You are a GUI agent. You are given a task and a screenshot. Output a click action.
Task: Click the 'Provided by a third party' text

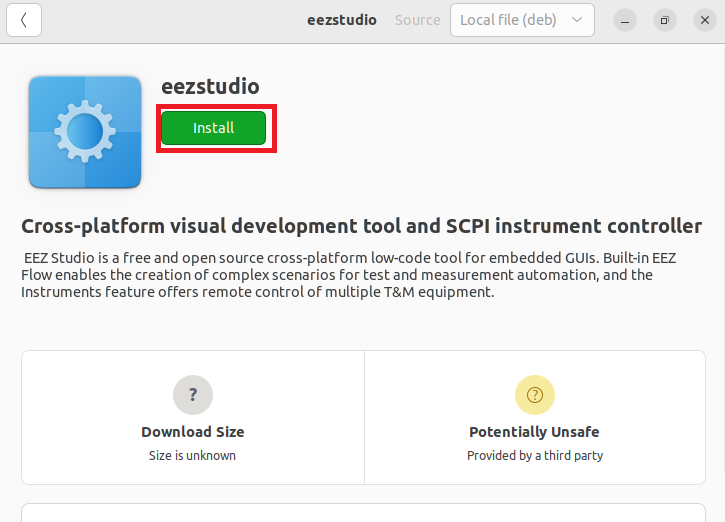[x=534, y=455]
